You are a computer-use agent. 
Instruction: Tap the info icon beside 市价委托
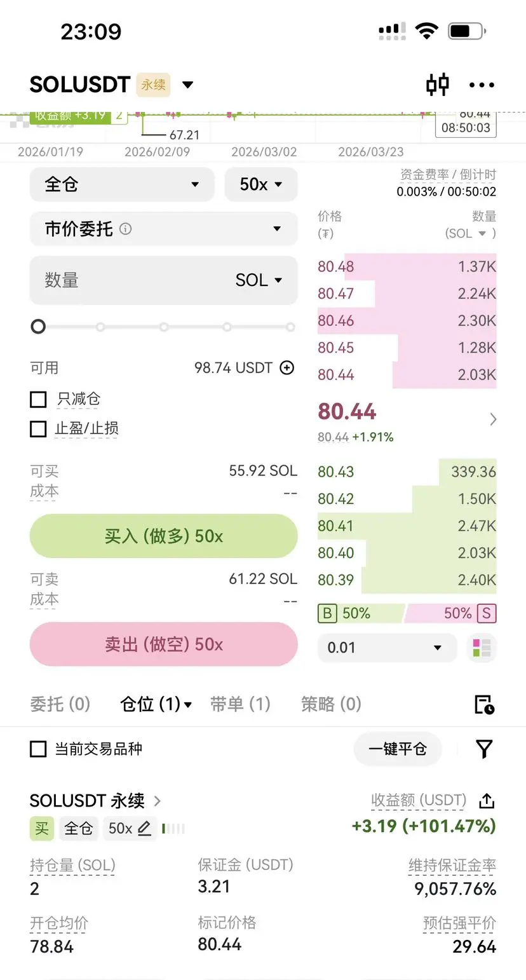pos(126,229)
